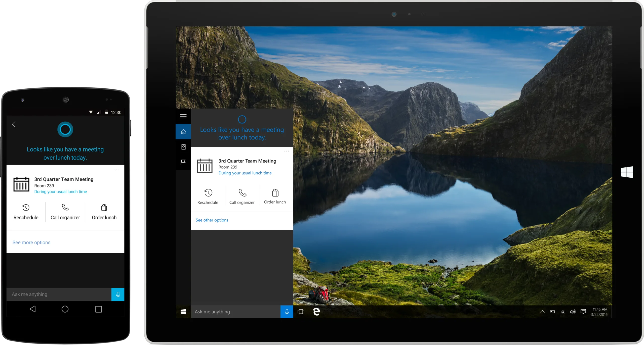Tap the phone's back arrow
Viewport: 644px width, 345px height.
pyautogui.click(x=14, y=124)
